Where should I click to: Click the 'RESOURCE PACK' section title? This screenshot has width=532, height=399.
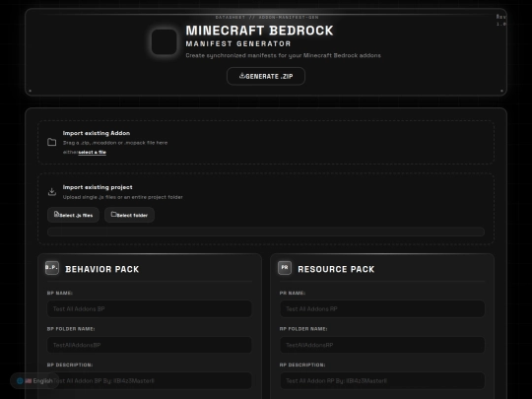[x=336, y=269]
